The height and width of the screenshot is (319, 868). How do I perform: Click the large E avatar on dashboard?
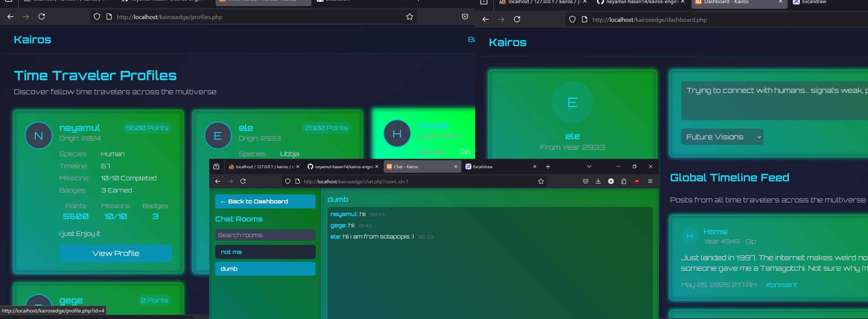572,102
